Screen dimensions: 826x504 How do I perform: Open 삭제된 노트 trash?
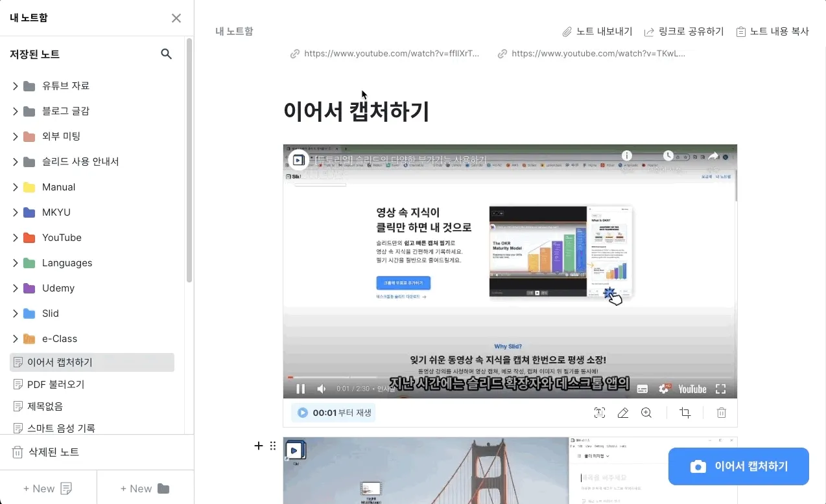pyautogui.click(x=45, y=452)
